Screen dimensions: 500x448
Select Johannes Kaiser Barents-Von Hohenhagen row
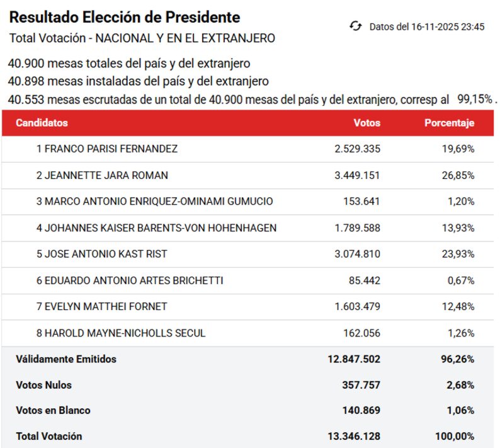coord(156,228)
